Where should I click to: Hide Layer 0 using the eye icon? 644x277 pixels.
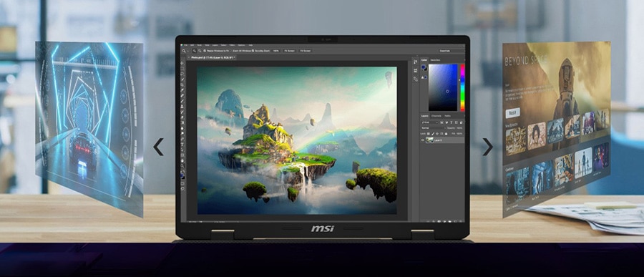pyautogui.click(x=423, y=140)
